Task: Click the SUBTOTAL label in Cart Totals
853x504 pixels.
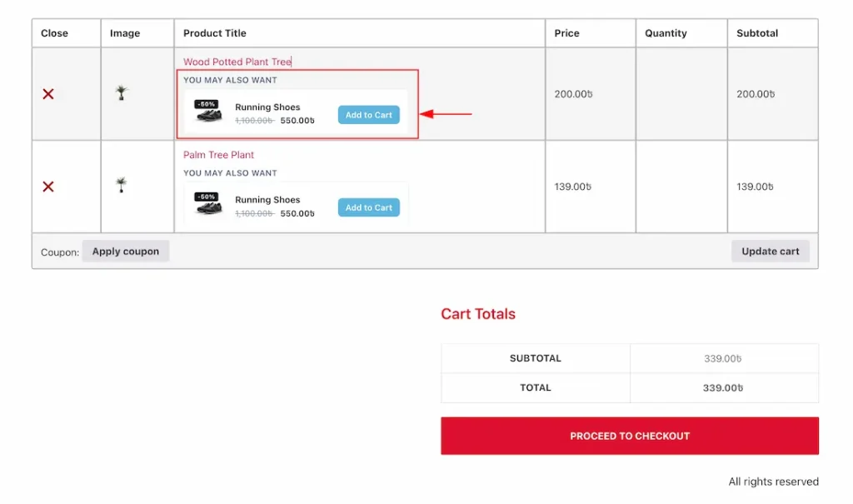Action: 536,358
